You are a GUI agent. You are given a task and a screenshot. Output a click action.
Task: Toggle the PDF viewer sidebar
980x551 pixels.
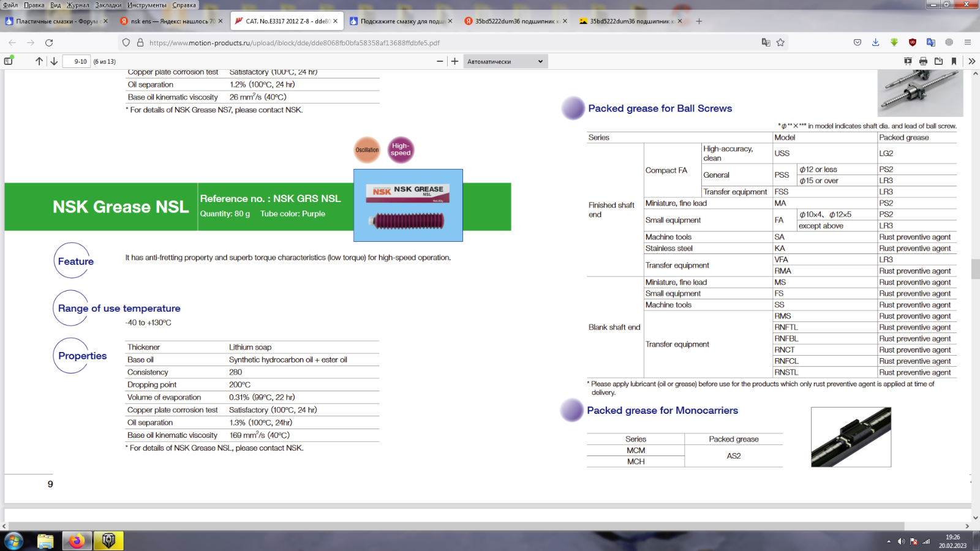(x=9, y=61)
